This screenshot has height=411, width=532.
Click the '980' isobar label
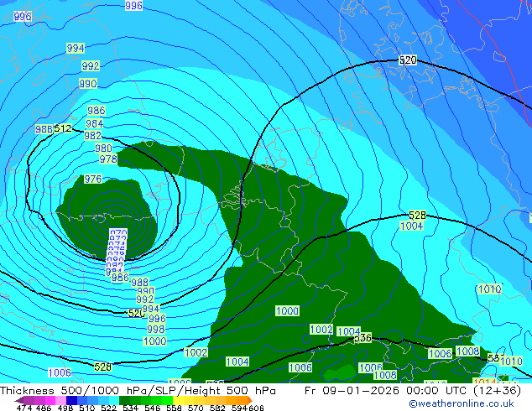(x=103, y=148)
